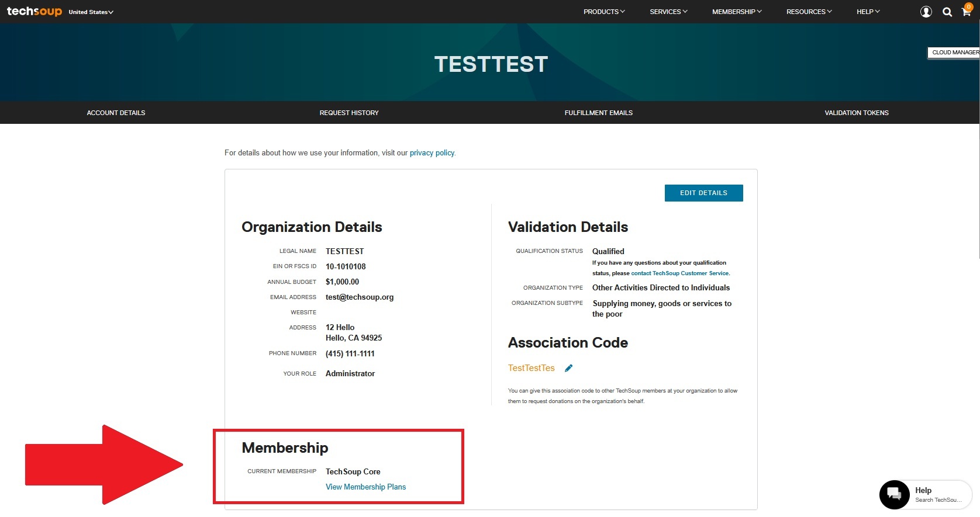Open the user account profile icon
Image resolution: width=980 pixels, height=517 pixels.
pos(926,12)
